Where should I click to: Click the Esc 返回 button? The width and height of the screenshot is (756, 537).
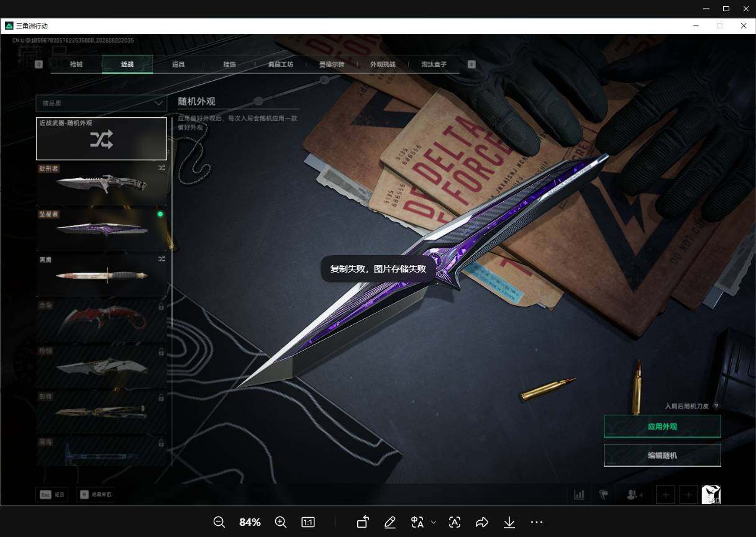pos(52,495)
